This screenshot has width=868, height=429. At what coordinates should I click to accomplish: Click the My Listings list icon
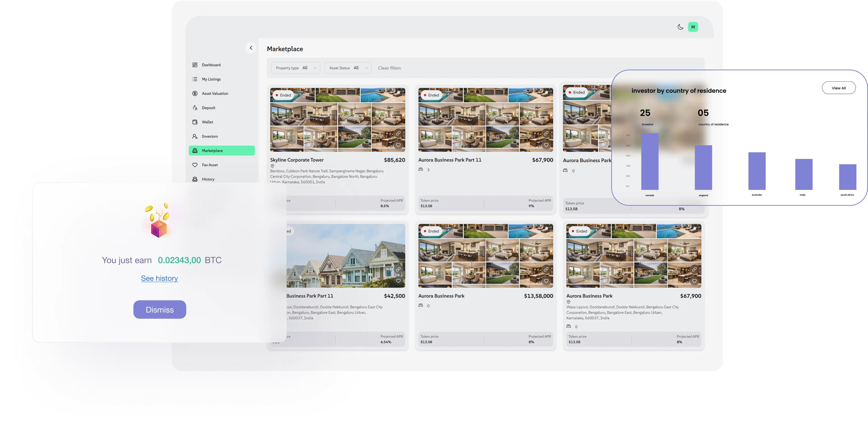pyautogui.click(x=195, y=79)
